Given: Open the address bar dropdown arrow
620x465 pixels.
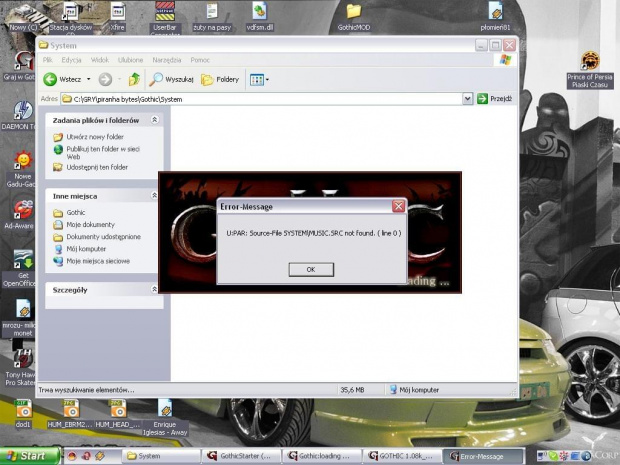Looking at the screenshot, I should [x=467, y=98].
